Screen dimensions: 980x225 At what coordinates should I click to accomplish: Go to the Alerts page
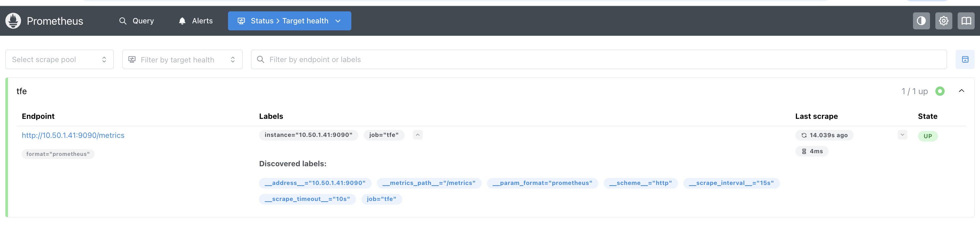pos(196,21)
